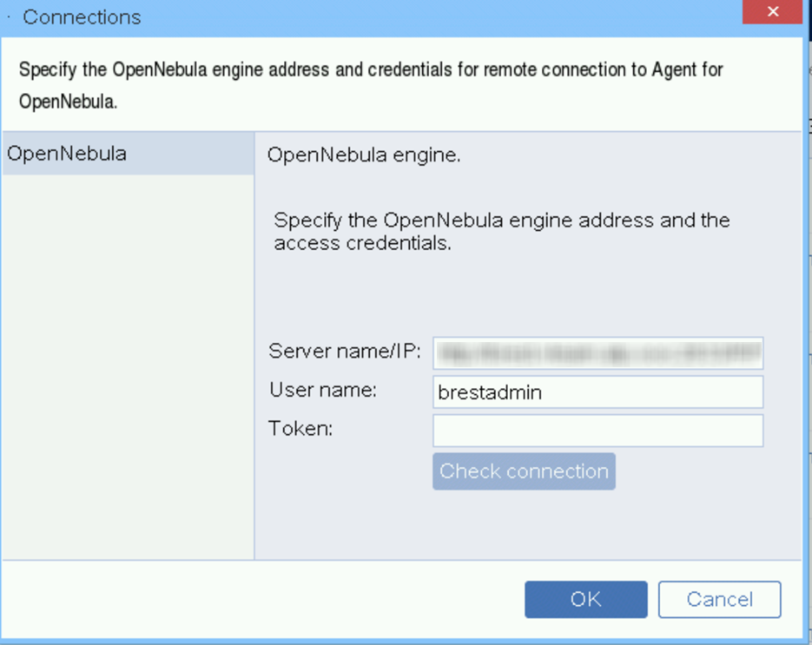Cancel the Connections dialog
This screenshot has height=645, width=812.
pos(719,599)
